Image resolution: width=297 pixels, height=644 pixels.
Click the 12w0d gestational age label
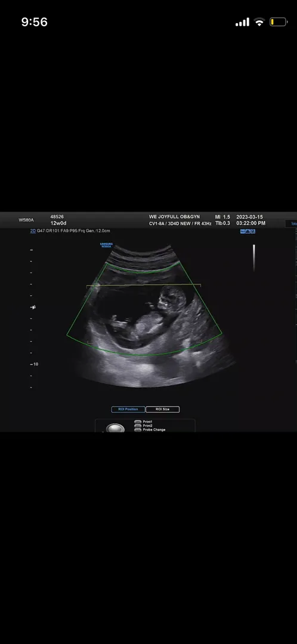[x=58, y=223]
